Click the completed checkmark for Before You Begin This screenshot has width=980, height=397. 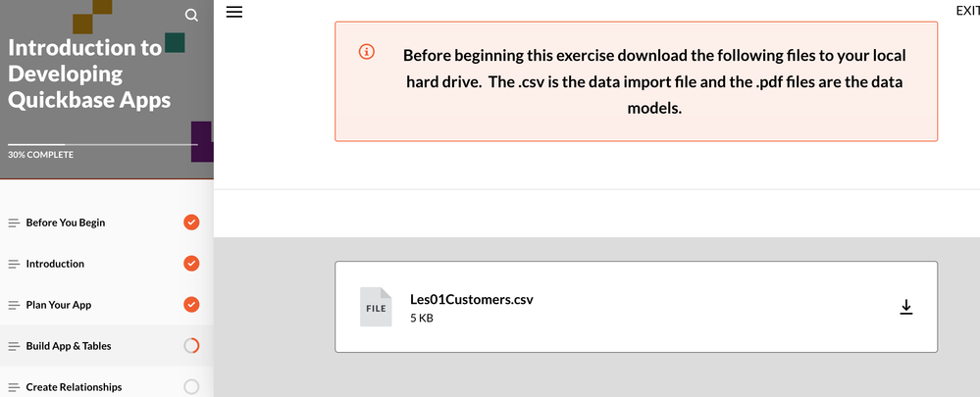tap(191, 223)
